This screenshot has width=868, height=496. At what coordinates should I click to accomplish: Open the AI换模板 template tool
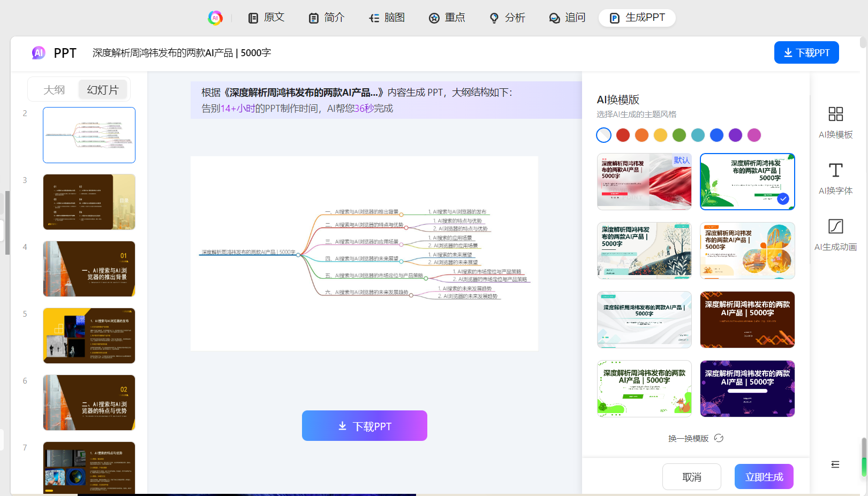coord(835,122)
